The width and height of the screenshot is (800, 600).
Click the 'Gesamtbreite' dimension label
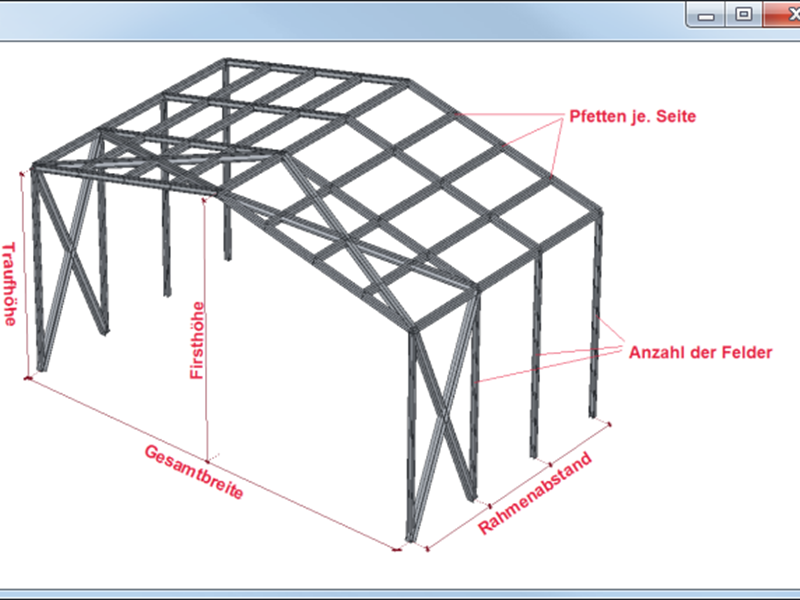point(194,474)
